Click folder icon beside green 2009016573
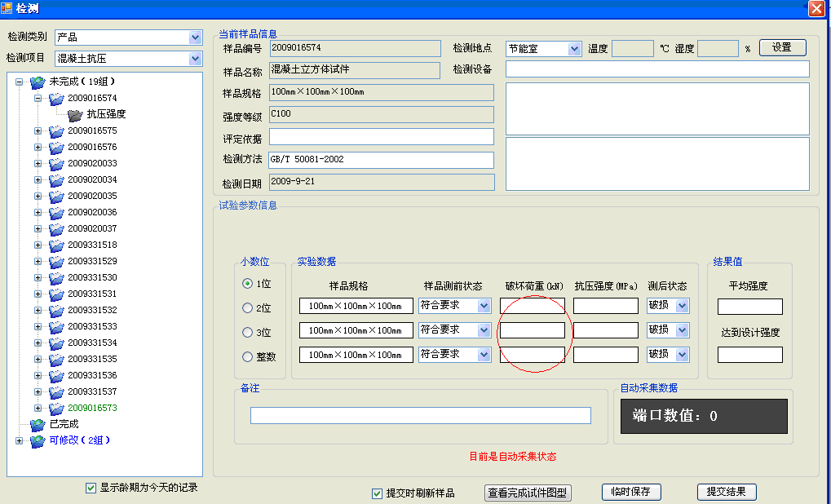The image size is (831, 504). (56, 409)
